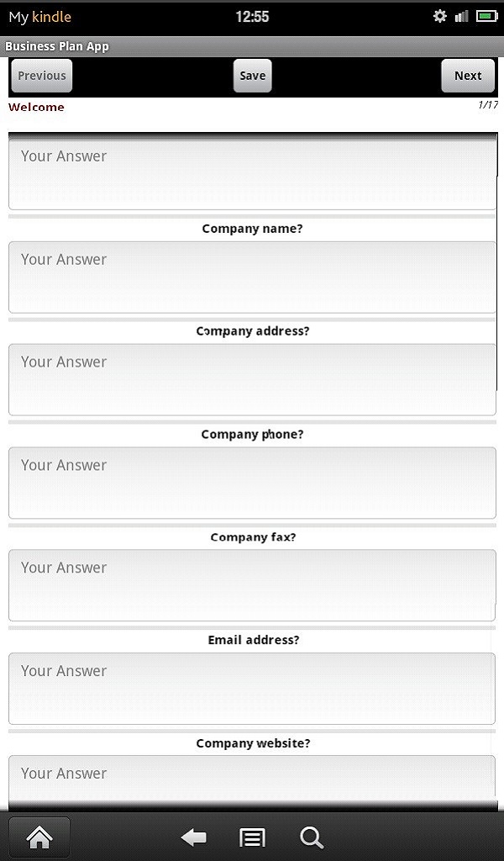Tap the My Kindle title text
Viewport: 504px width, 861px height.
40,17
